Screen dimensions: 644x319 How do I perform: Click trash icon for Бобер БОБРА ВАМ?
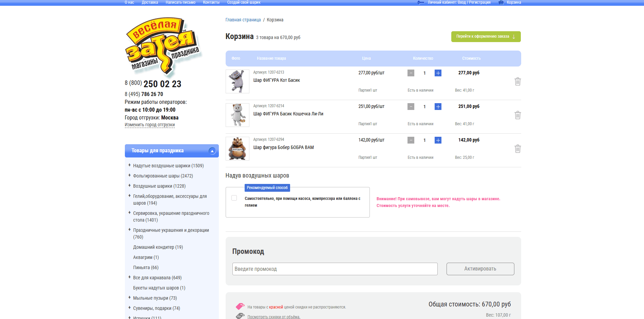pyautogui.click(x=517, y=149)
